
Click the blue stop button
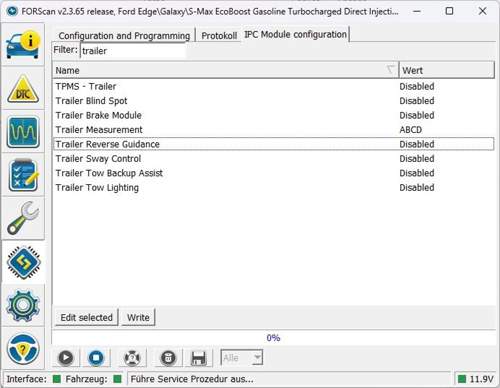point(96,358)
